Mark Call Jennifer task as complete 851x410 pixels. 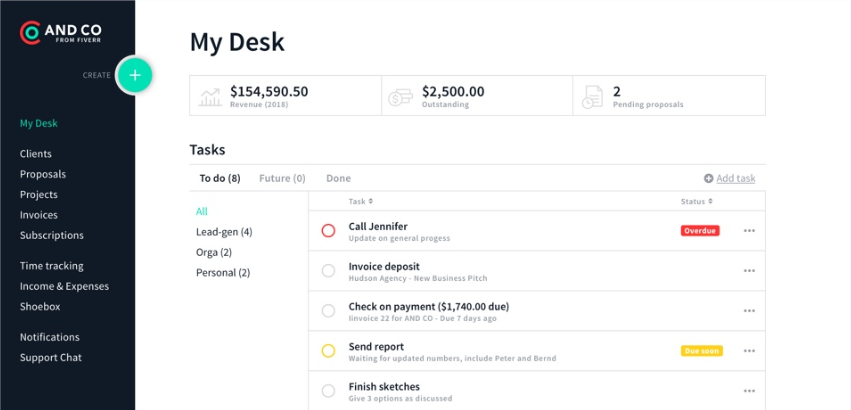(328, 231)
